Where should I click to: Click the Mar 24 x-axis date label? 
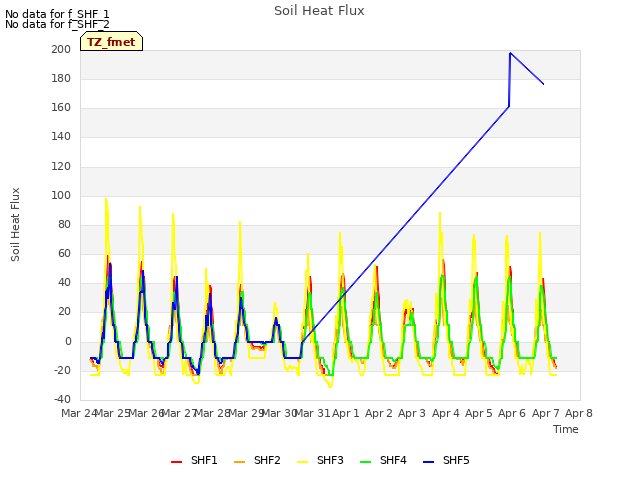pos(79,413)
